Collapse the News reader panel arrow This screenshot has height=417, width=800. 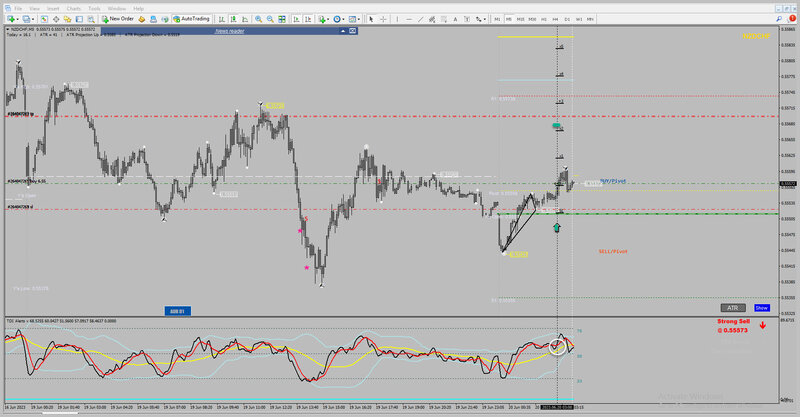[x=343, y=31]
